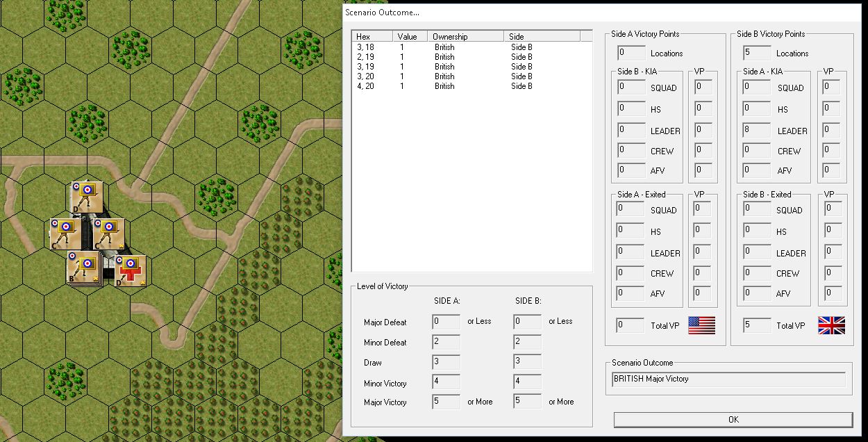Image resolution: width=868 pixels, height=442 pixels.
Task: Select the list row for hex 3, 20
Action: (472, 76)
